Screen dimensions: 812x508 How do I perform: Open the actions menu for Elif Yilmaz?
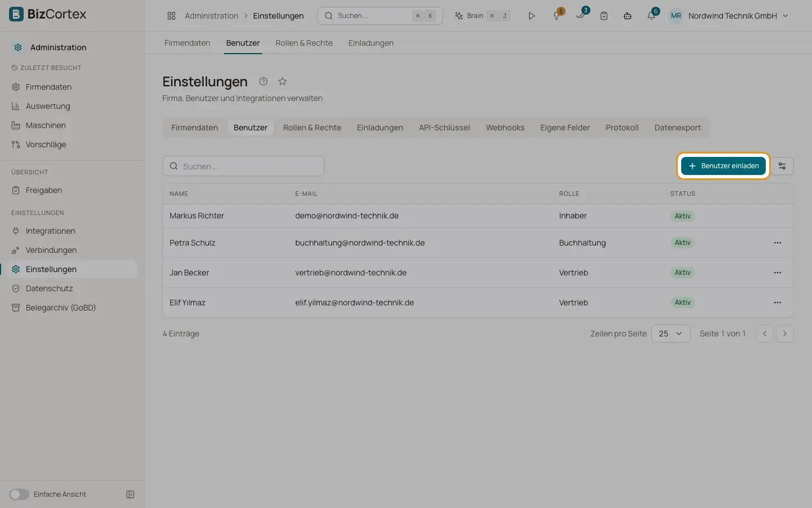click(778, 303)
